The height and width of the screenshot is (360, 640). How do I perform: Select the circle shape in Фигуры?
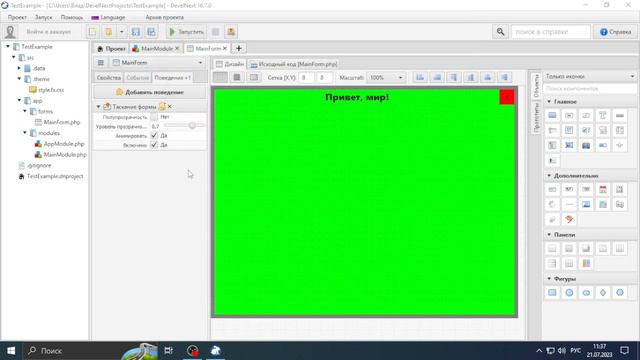click(x=569, y=293)
